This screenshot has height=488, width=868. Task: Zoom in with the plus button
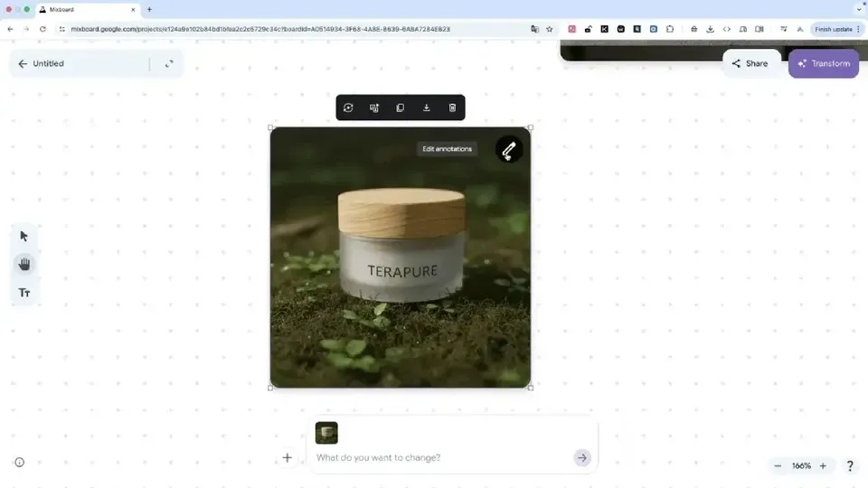tap(823, 466)
